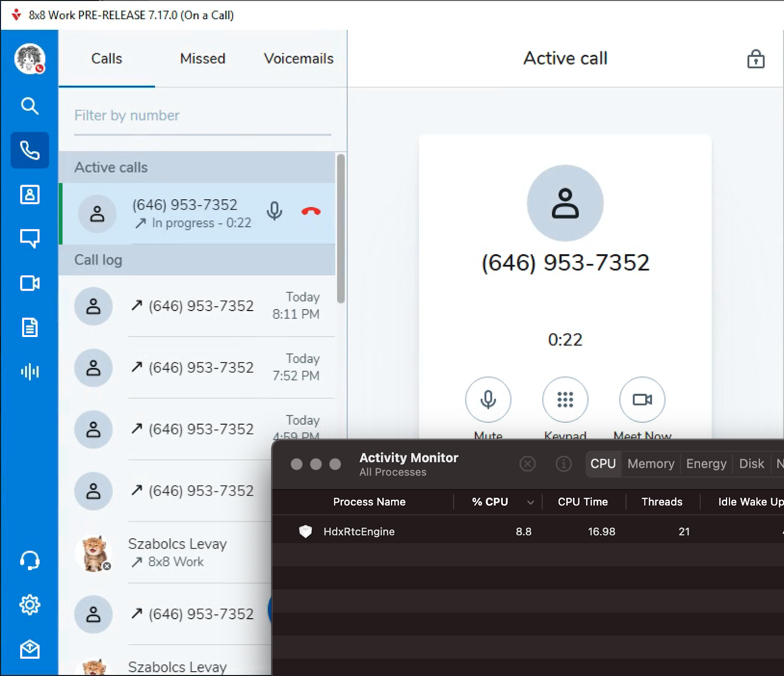The image size is (784, 676).
Task: Toggle the % CPU sort order chevron
Action: [x=531, y=502]
